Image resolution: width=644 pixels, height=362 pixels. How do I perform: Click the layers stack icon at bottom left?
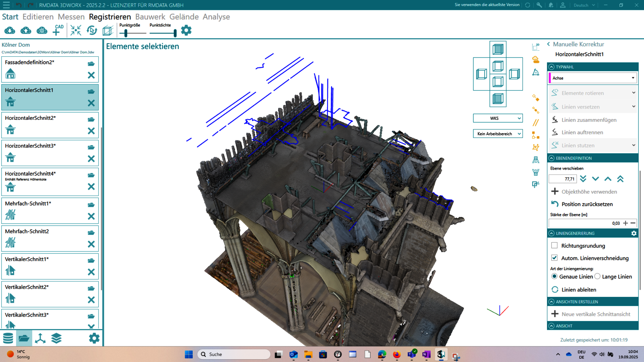pyautogui.click(x=56, y=338)
